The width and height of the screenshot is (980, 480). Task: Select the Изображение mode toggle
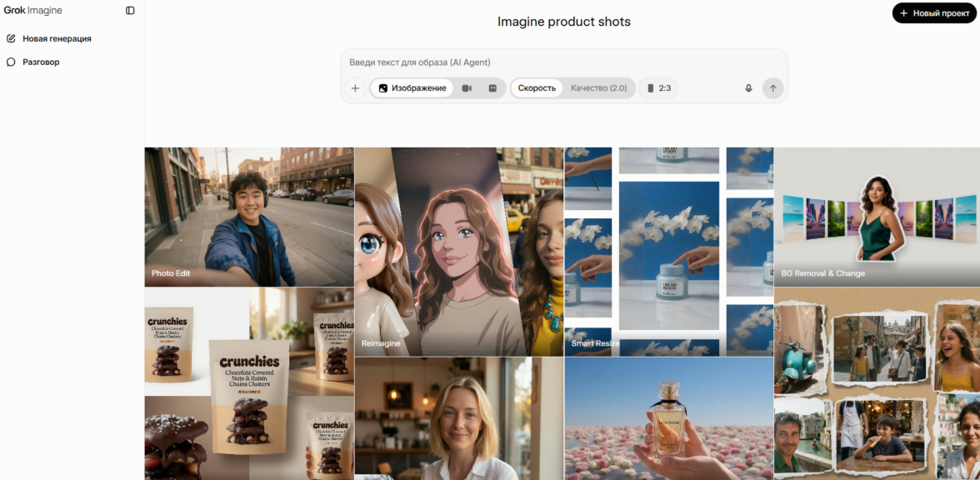coord(412,88)
